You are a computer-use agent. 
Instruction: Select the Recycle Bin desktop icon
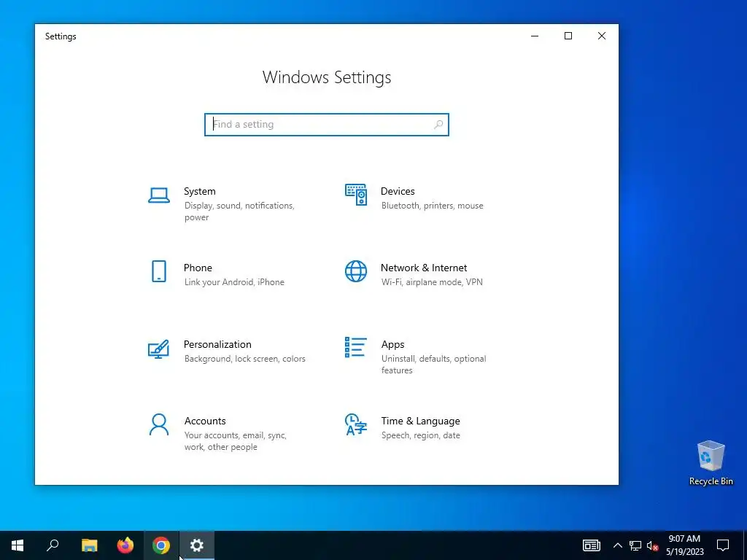click(711, 463)
